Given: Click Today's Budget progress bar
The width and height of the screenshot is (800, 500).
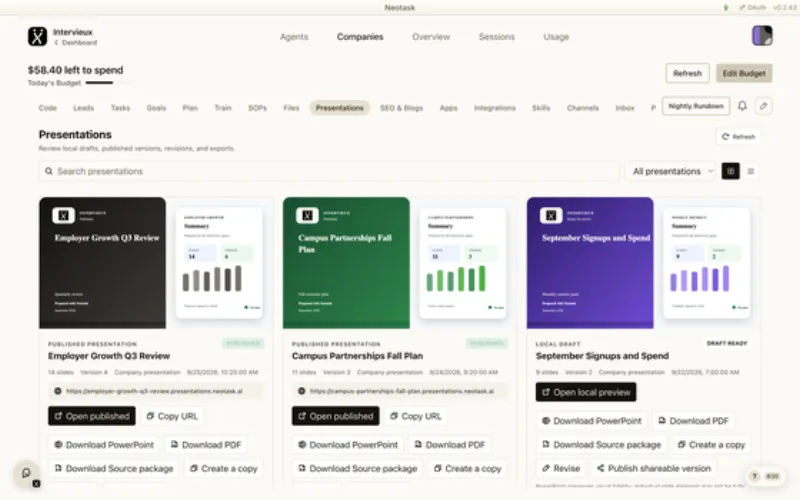Looking at the screenshot, I should (x=108, y=83).
